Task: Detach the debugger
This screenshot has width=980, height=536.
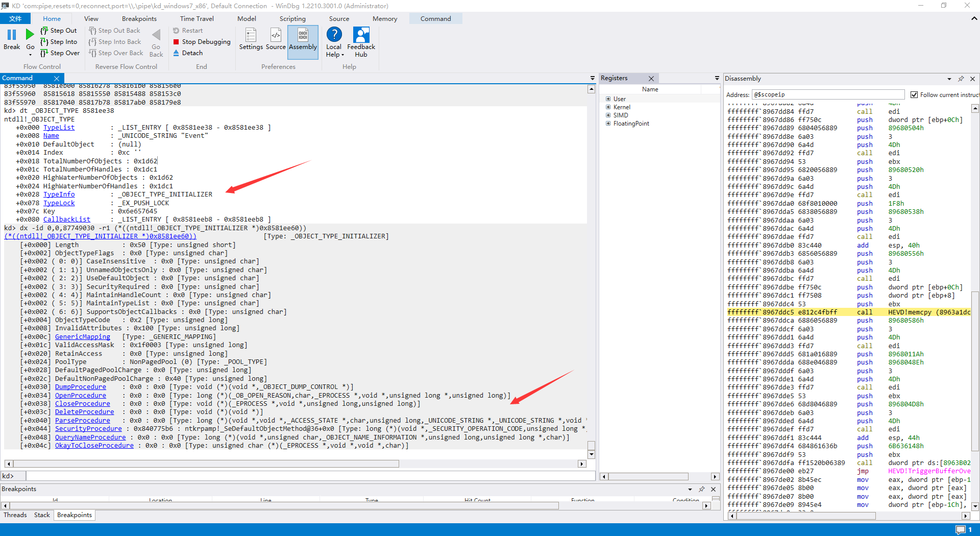Action: pyautogui.click(x=187, y=53)
